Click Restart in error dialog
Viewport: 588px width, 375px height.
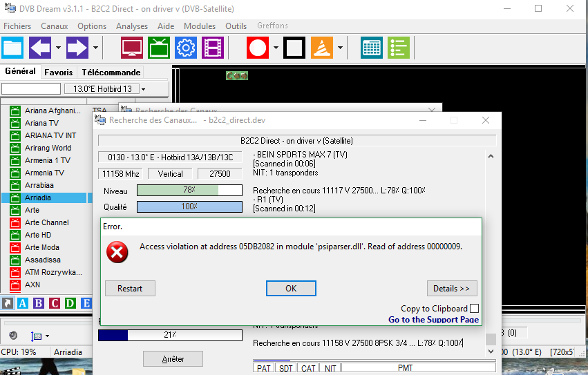tap(130, 289)
